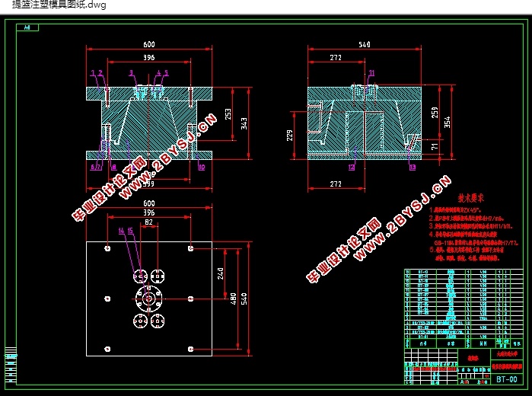Select part callout number 8

point(114,167)
